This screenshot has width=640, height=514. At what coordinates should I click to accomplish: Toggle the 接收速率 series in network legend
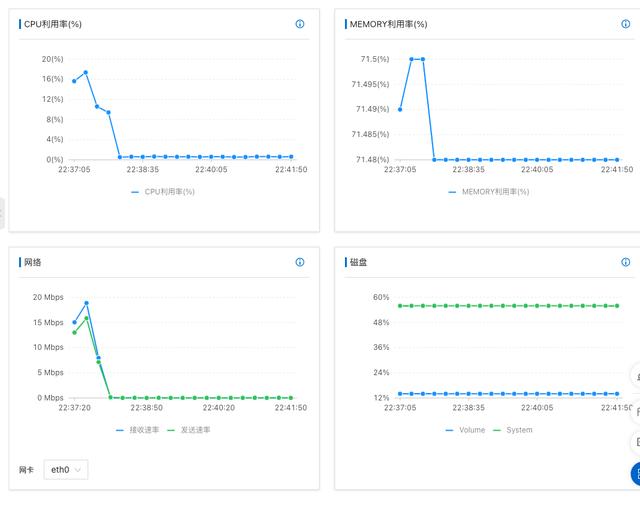142,430
